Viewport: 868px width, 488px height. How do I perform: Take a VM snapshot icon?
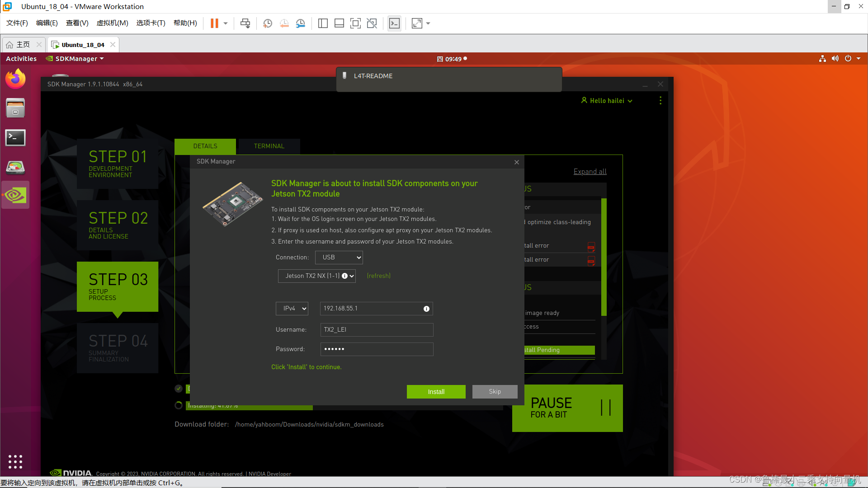tap(268, 23)
